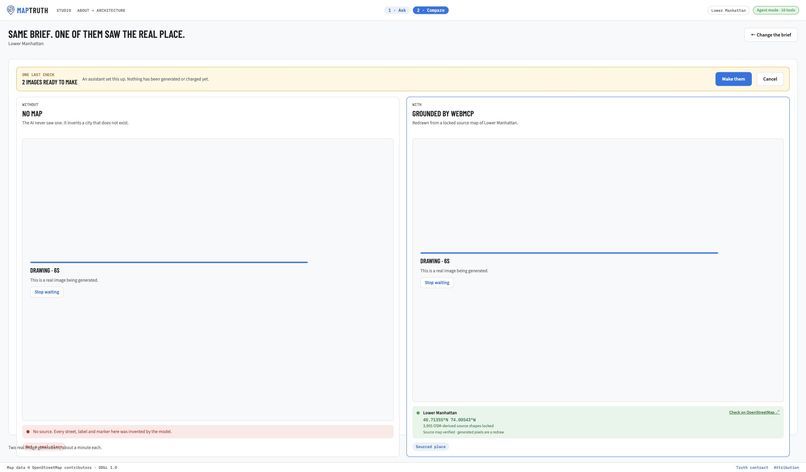Click the green dot beside Lower Manhattan
Image resolution: width=806 pixels, height=472 pixels.
[x=418, y=413]
